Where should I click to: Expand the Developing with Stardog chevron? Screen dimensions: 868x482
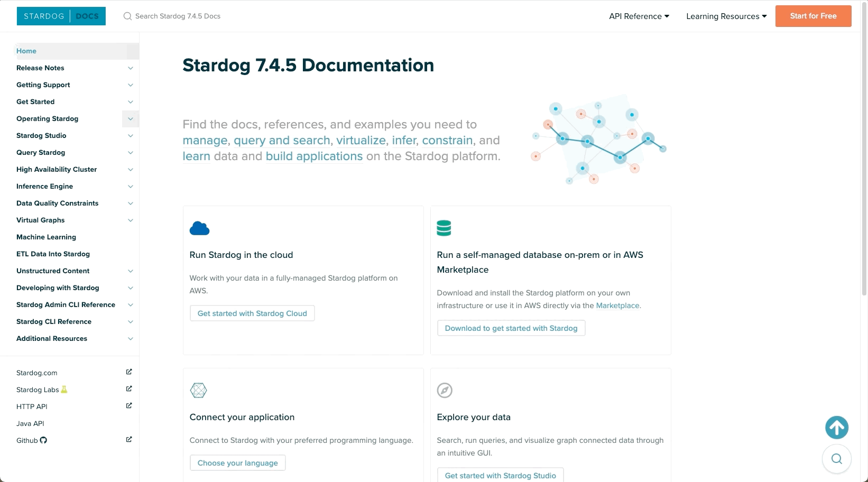point(131,288)
